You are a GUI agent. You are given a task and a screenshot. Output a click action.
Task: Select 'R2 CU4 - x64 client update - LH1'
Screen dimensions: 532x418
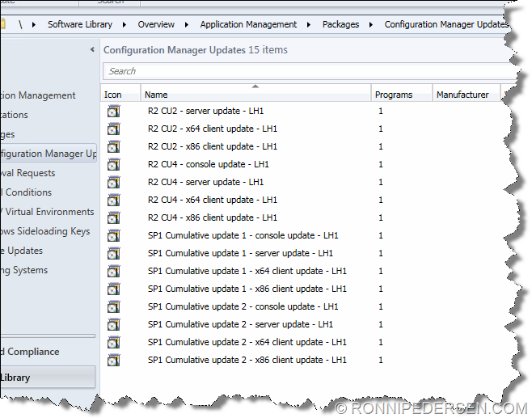(213, 200)
